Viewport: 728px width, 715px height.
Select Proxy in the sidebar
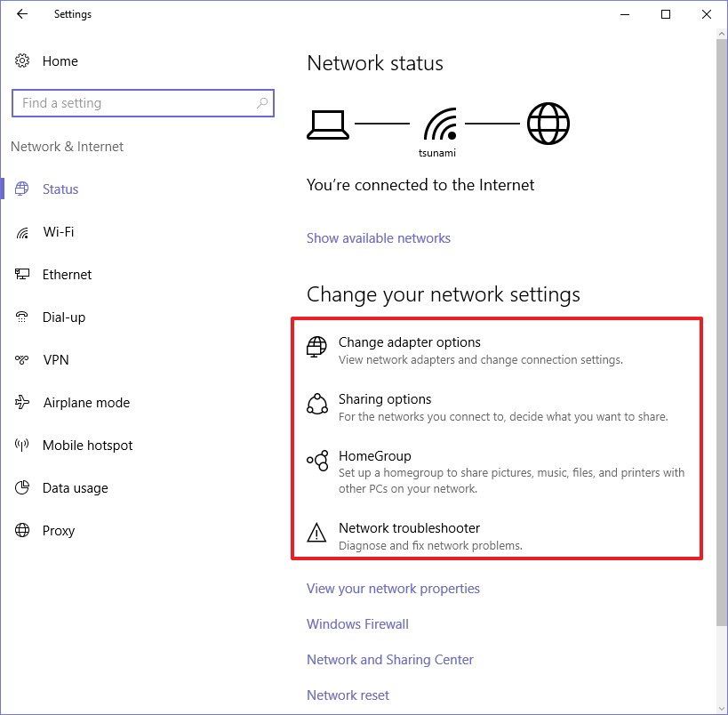coord(58,531)
